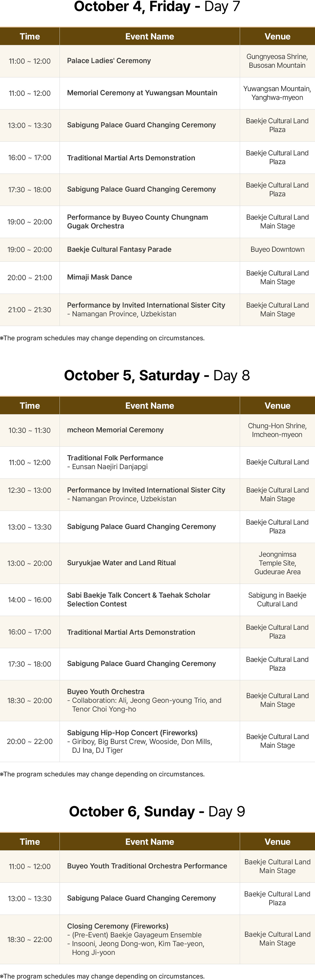Screen dimensions: 315x980
Task: Click the Buyeo Downtown venue cell
Action: click(x=277, y=249)
